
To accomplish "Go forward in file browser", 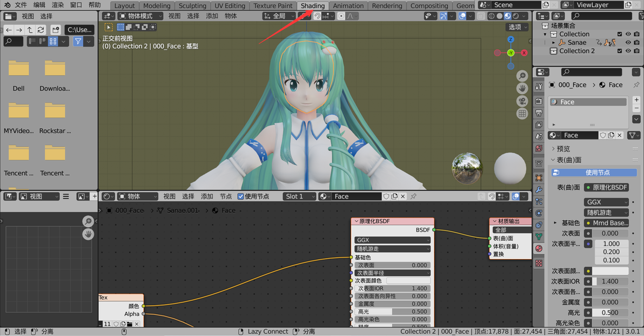I will (19, 30).
